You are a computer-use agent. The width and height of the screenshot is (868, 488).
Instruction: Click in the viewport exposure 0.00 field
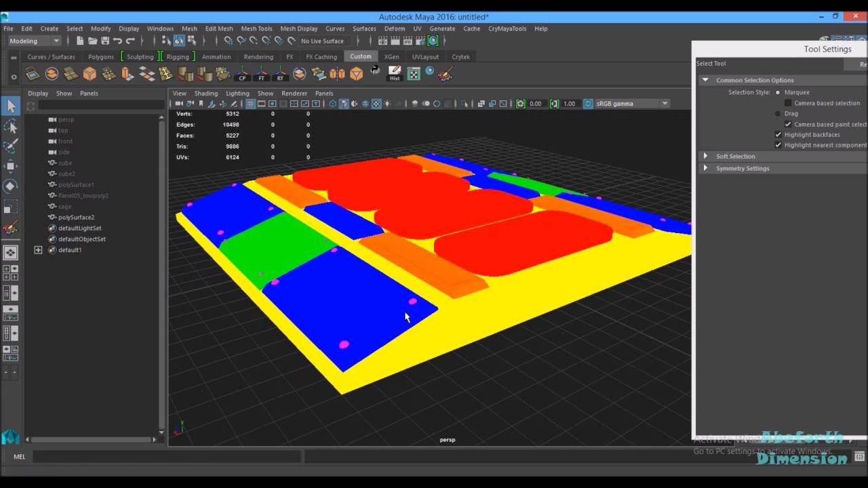click(536, 104)
